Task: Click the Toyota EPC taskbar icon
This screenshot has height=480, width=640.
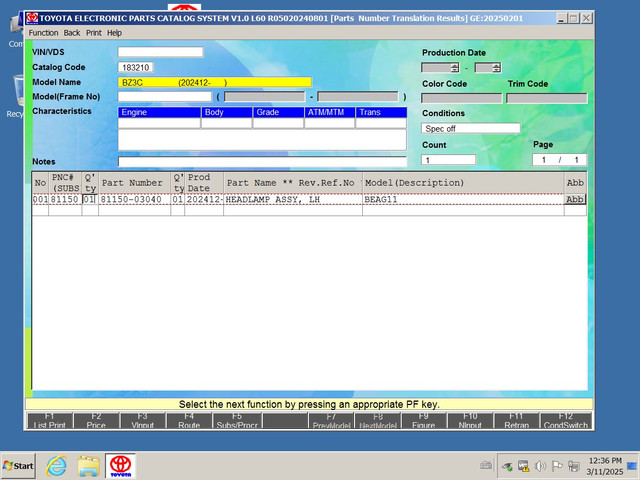Action: click(x=120, y=466)
